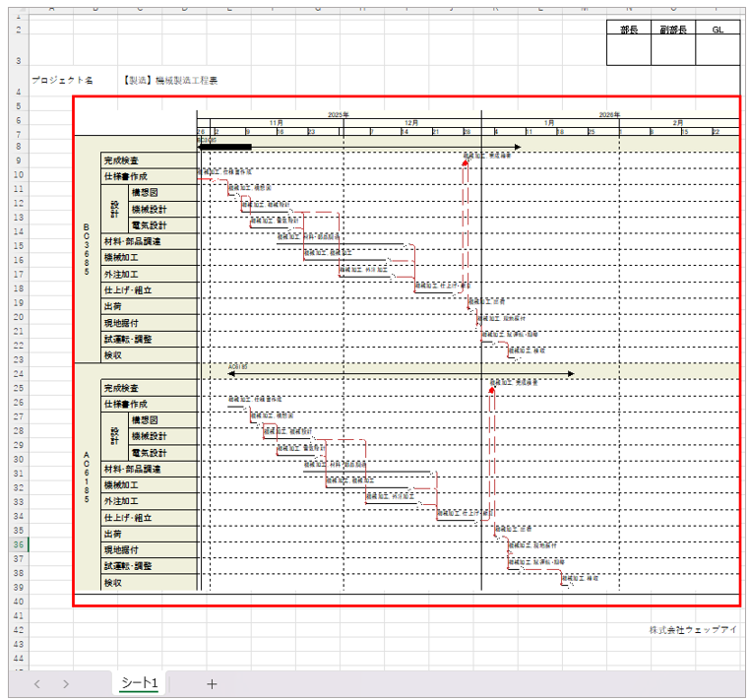
Task: Select the シート1 sheet tab
Action: point(139,682)
